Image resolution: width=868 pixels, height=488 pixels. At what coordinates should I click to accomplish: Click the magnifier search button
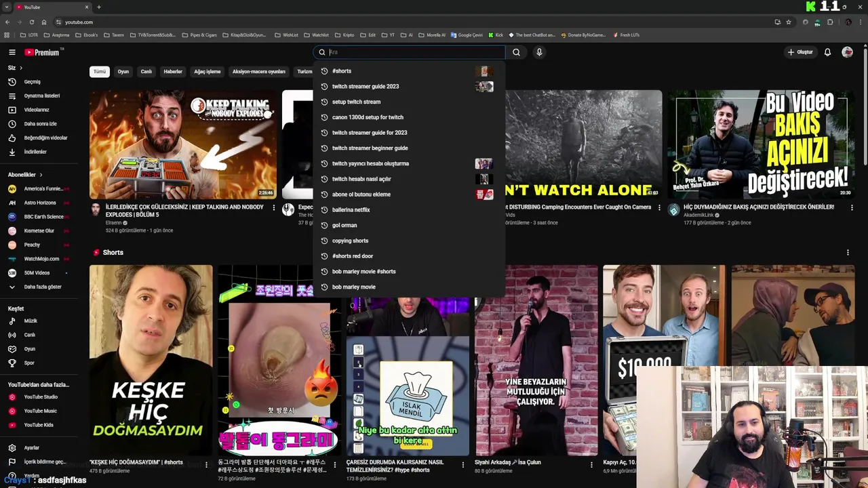pos(516,52)
